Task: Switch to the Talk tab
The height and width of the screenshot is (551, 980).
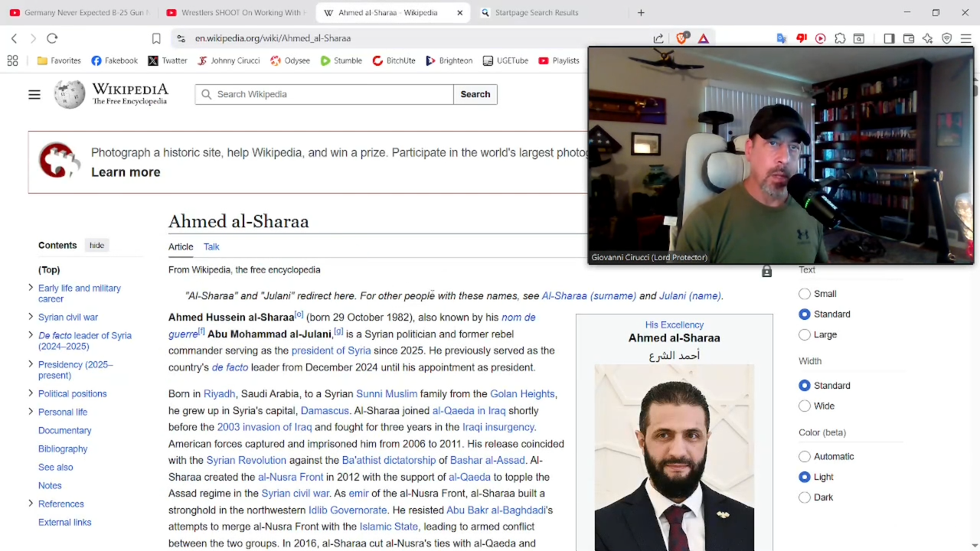Action: pos(211,246)
